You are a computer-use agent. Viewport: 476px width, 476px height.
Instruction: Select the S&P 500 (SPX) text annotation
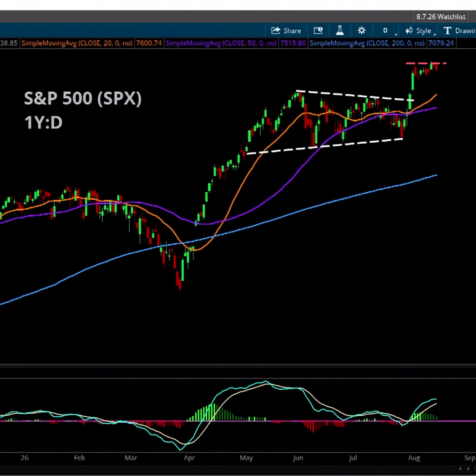click(83, 99)
